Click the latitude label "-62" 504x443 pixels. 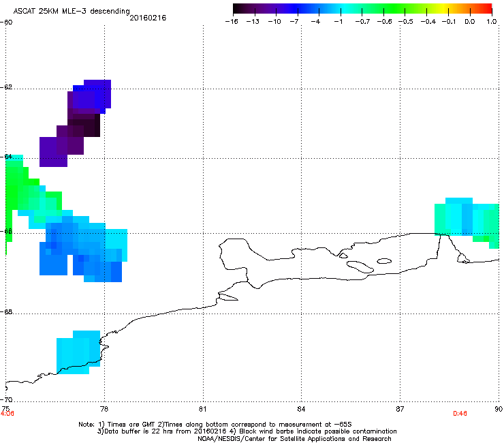[x=6, y=87]
